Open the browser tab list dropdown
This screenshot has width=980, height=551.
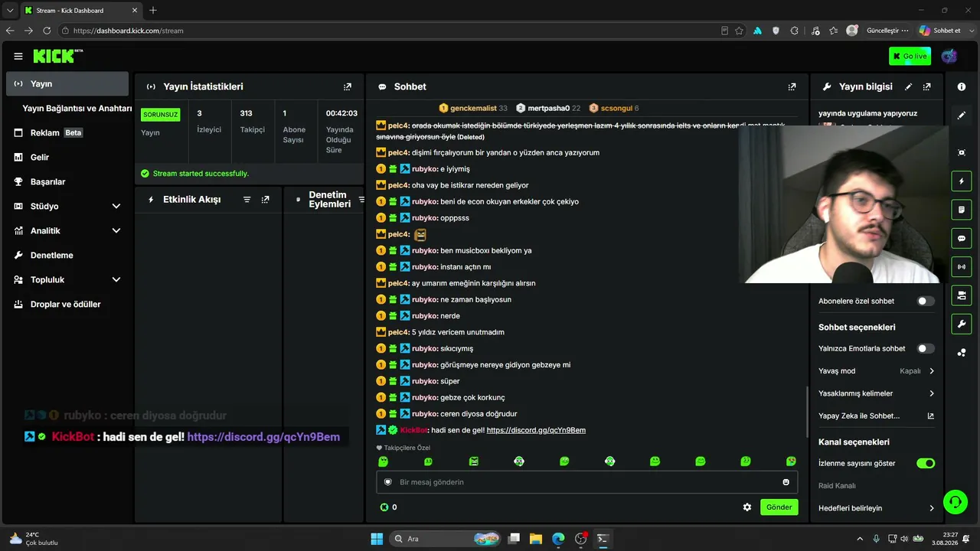(x=10, y=11)
